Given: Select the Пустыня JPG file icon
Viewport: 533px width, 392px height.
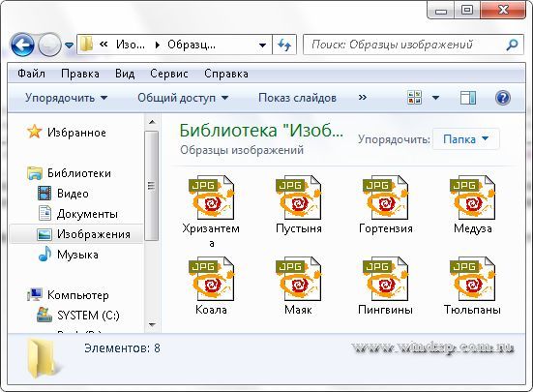Looking at the screenshot, I should [x=298, y=197].
